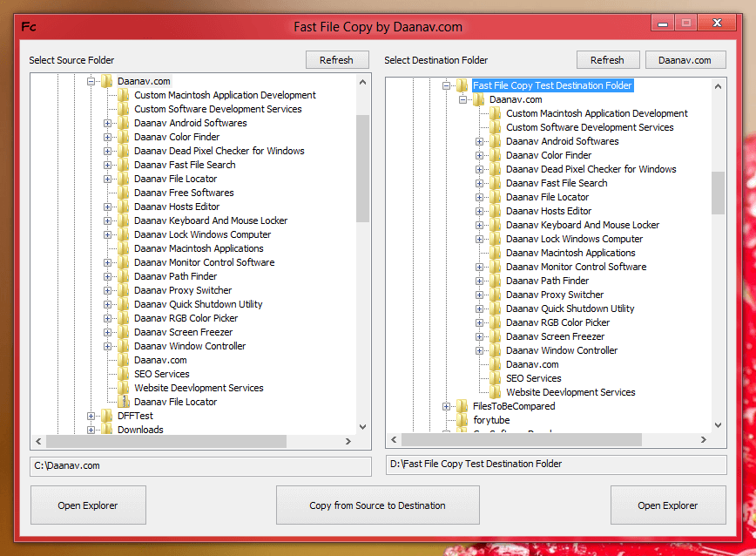Click folder icon beside Daanav.com in source tree
The width and height of the screenshot is (756, 556).
click(x=107, y=81)
